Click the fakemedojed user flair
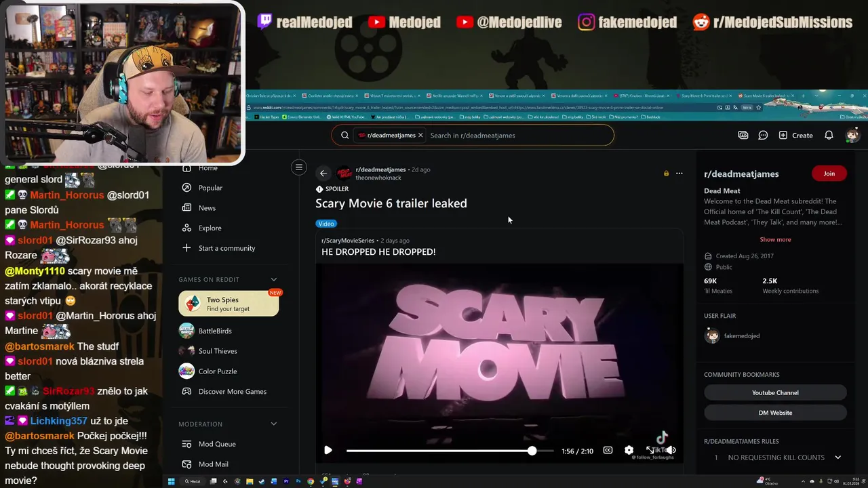 [x=741, y=335]
